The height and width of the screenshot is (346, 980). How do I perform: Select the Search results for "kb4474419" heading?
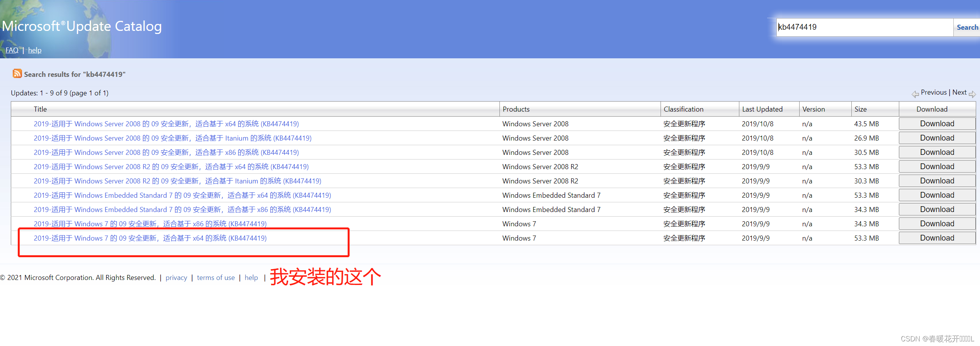tap(75, 74)
